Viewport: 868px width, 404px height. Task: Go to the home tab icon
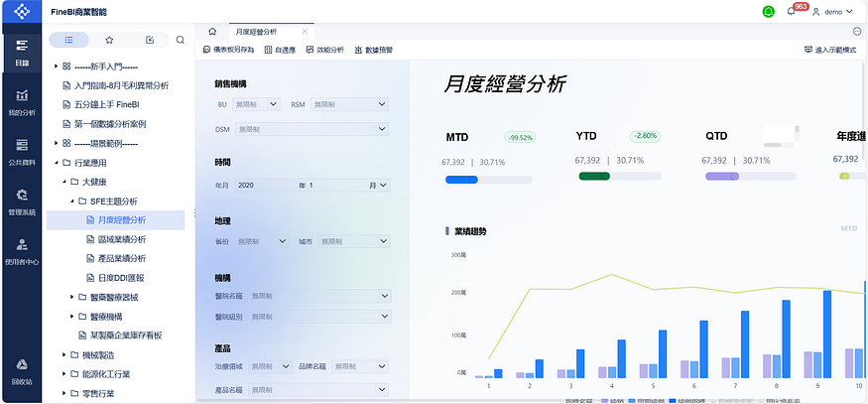tap(212, 32)
